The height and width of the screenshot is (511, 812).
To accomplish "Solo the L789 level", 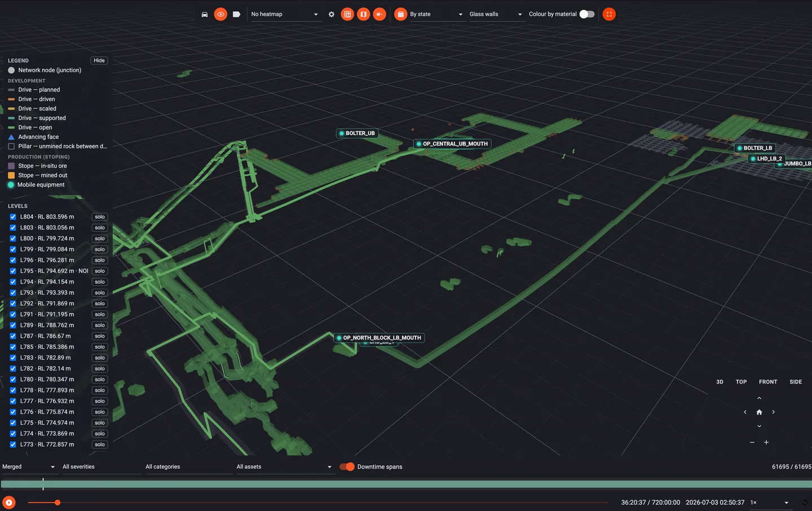I will (100, 325).
